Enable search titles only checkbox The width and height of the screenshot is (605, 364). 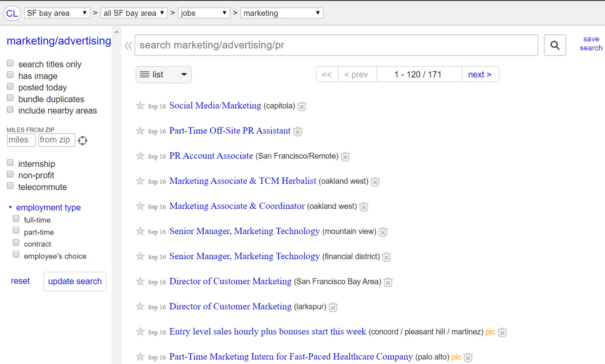pyautogui.click(x=10, y=64)
